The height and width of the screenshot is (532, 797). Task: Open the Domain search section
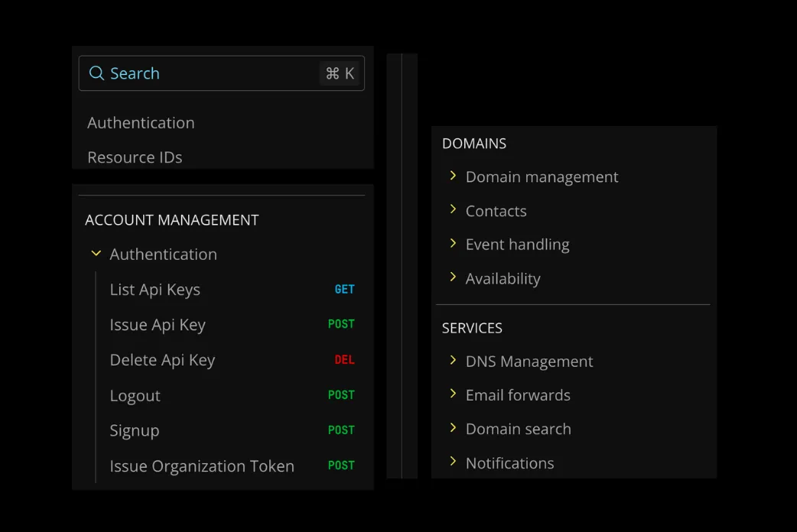519,429
